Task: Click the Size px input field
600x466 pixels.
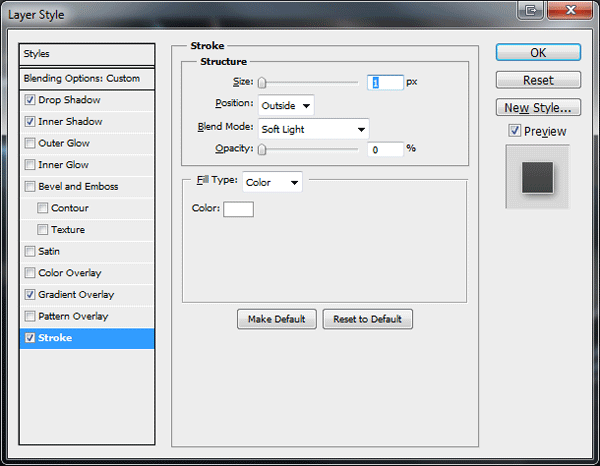Action: [385, 83]
